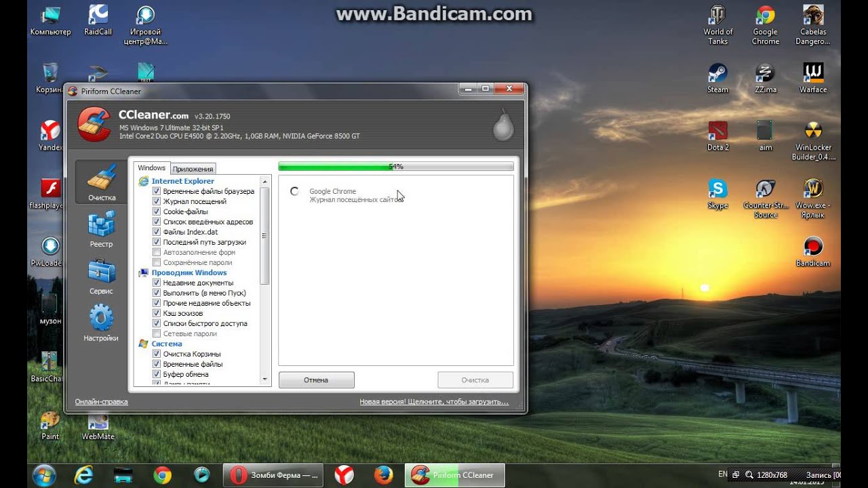Viewport: 868px width, 488px height.
Task: Click the Новая версия download link
Action: pyautogui.click(x=434, y=402)
